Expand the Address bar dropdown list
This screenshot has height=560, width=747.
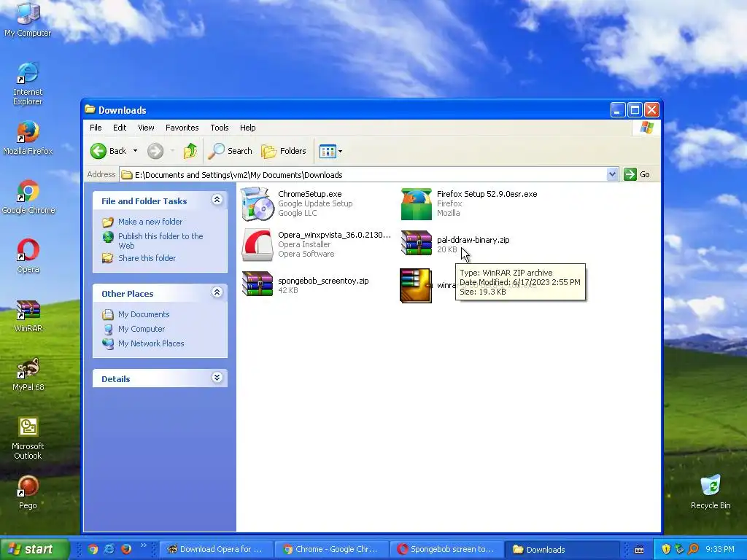coord(612,175)
